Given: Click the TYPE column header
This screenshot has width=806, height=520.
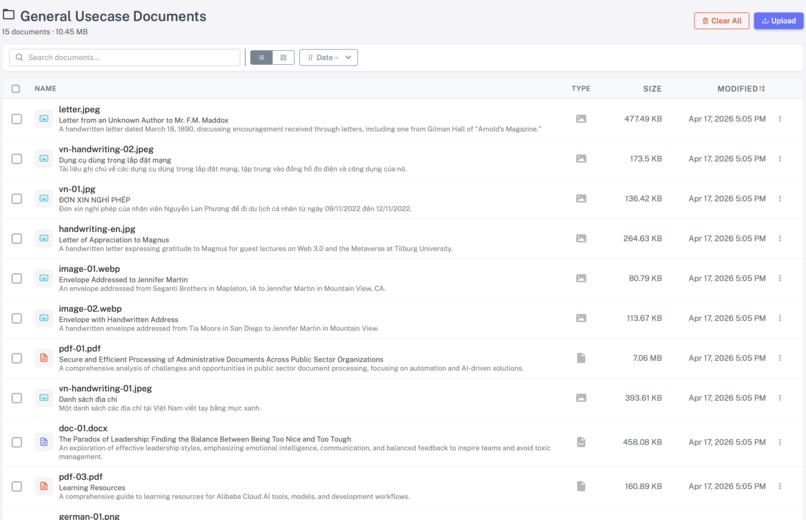Looking at the screenshot, I should 581,89.
